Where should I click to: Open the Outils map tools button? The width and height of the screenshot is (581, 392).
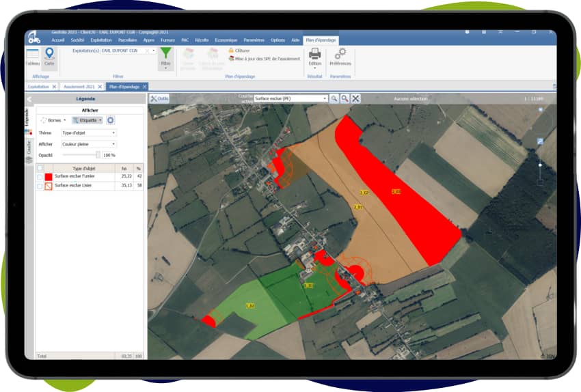click(159, 98)
